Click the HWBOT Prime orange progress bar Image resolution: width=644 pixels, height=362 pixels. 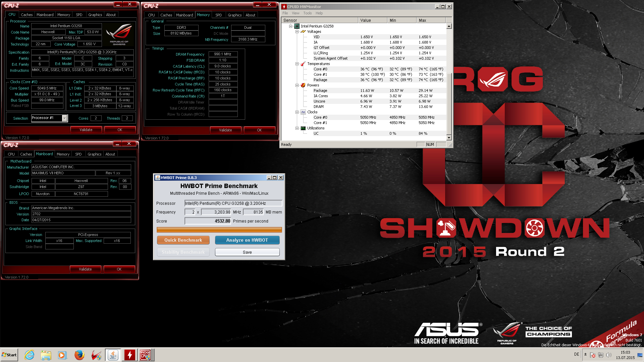[x=219, y=230]
